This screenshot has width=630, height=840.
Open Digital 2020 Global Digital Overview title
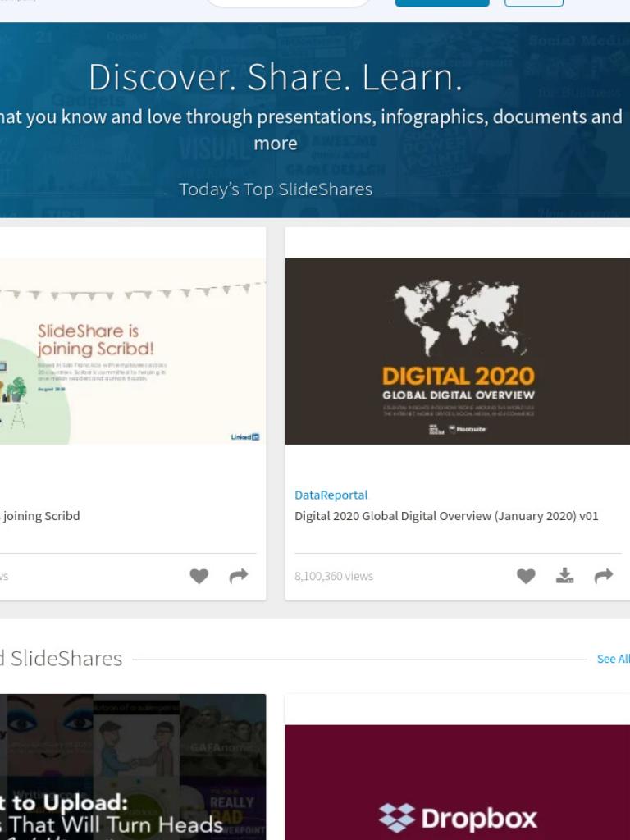click(446, 516)
